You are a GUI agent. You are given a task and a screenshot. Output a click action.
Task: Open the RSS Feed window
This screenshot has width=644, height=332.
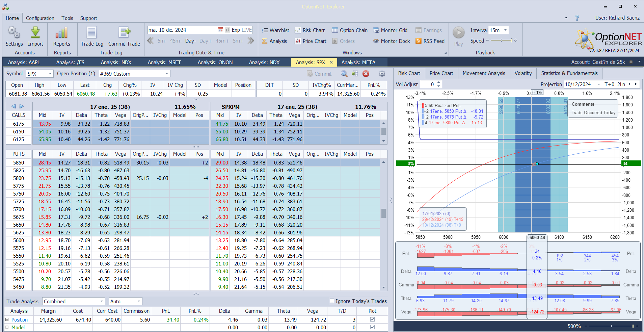(x=430, y=41)
